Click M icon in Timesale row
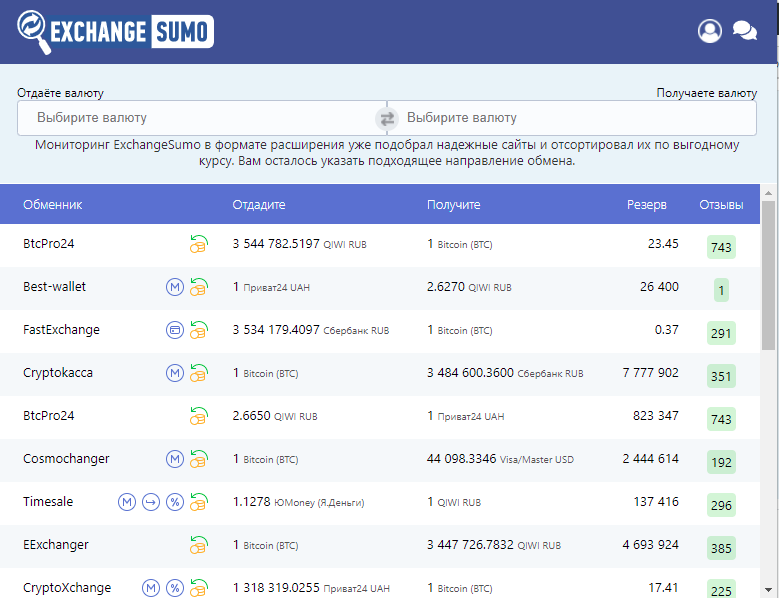Image resolution: width=779 pixels, height=598 pixels. coord(127,502)
